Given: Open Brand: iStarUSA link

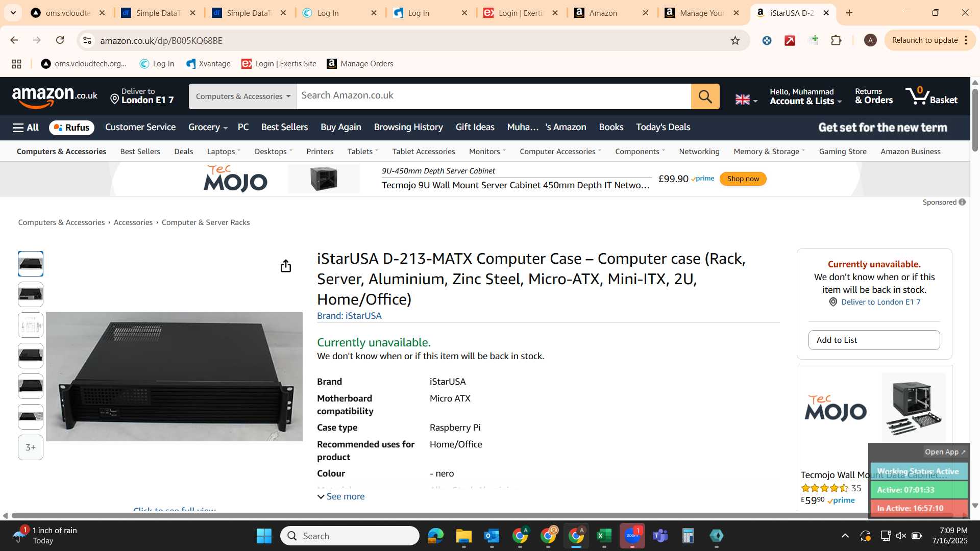Looking at the screenshot, I should [349, 316].
